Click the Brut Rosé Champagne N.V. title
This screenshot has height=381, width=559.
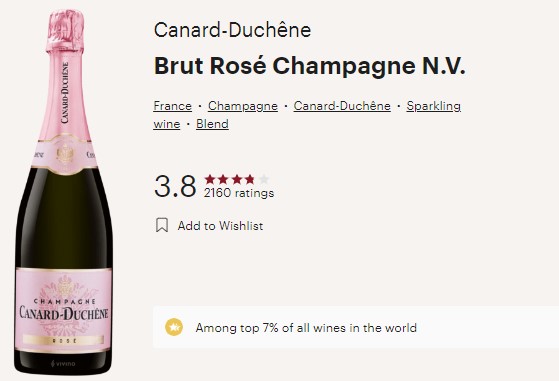pos(310,66)
